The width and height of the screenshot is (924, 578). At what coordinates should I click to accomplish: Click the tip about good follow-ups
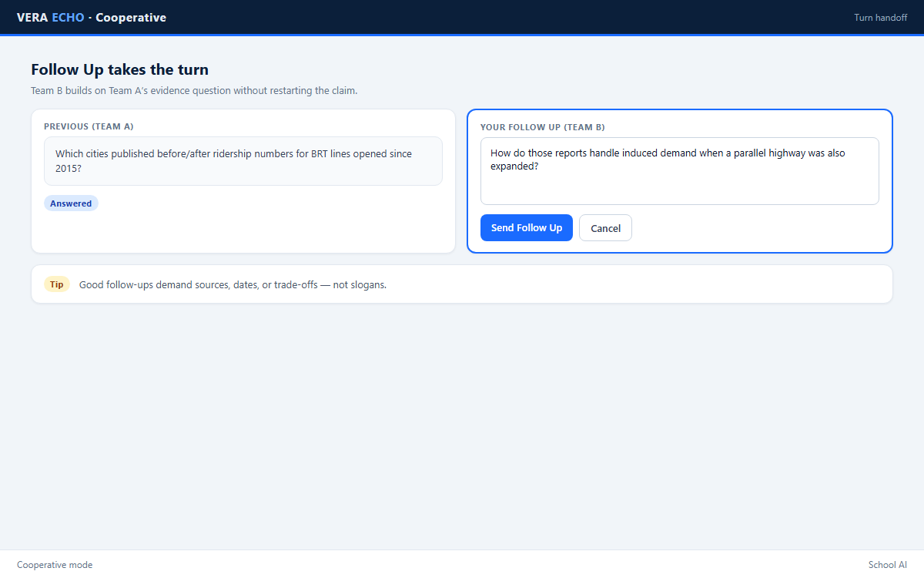233,284
